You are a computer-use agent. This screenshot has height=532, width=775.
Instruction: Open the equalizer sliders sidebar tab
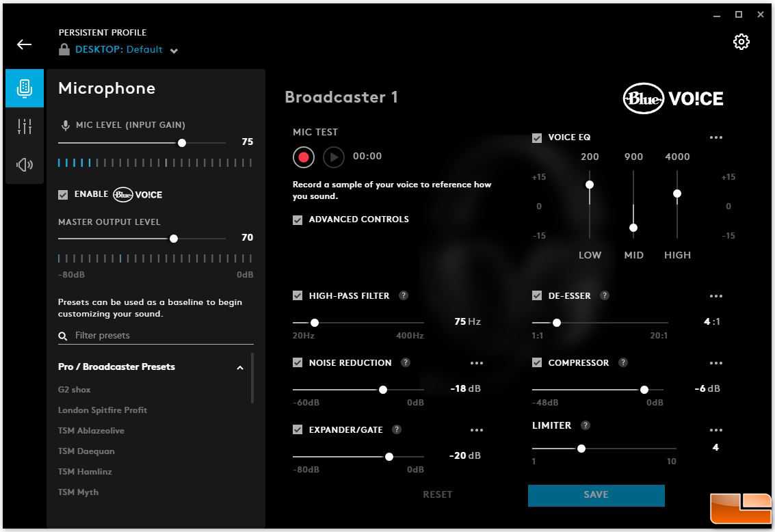pos(25,127)
